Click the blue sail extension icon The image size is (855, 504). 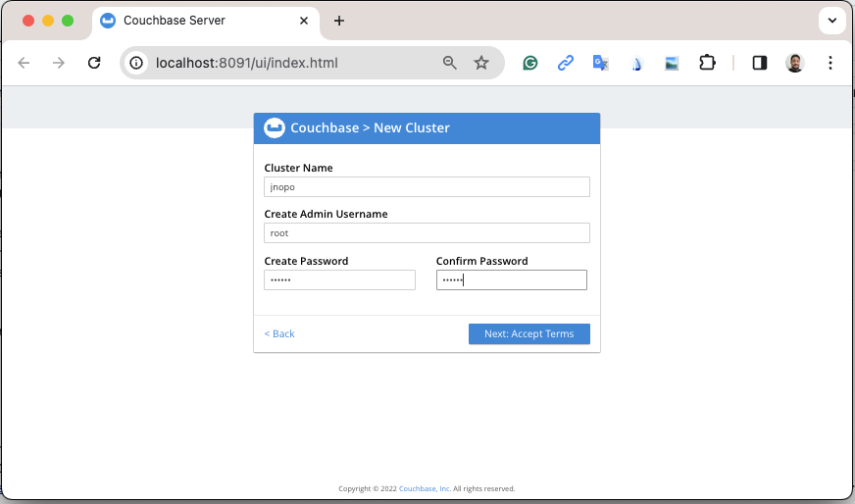coord(636,64)
